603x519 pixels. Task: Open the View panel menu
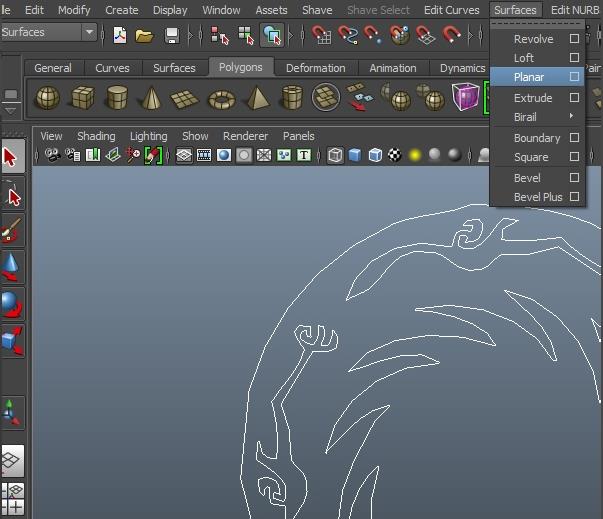51,136
